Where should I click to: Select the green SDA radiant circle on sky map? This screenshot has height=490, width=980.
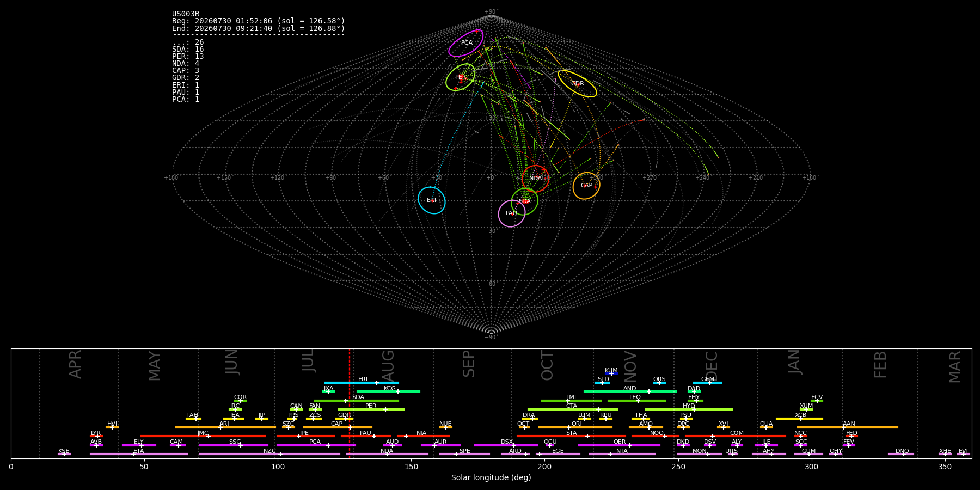pyautogui.click(x=525, y=201)
